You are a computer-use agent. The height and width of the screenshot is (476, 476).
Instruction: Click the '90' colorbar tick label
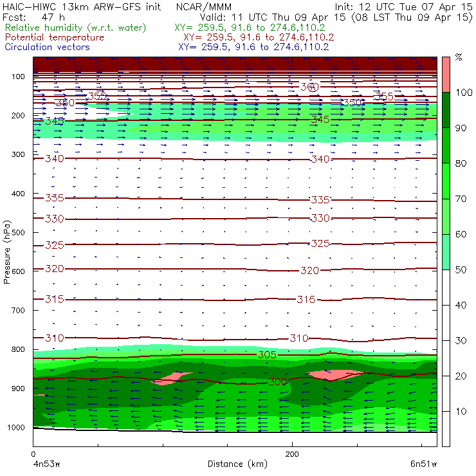pyautogui.click(x=461, y=128)
